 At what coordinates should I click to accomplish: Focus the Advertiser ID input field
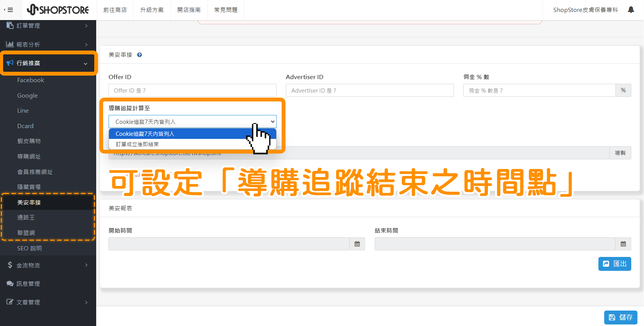(x=370, y=90)
